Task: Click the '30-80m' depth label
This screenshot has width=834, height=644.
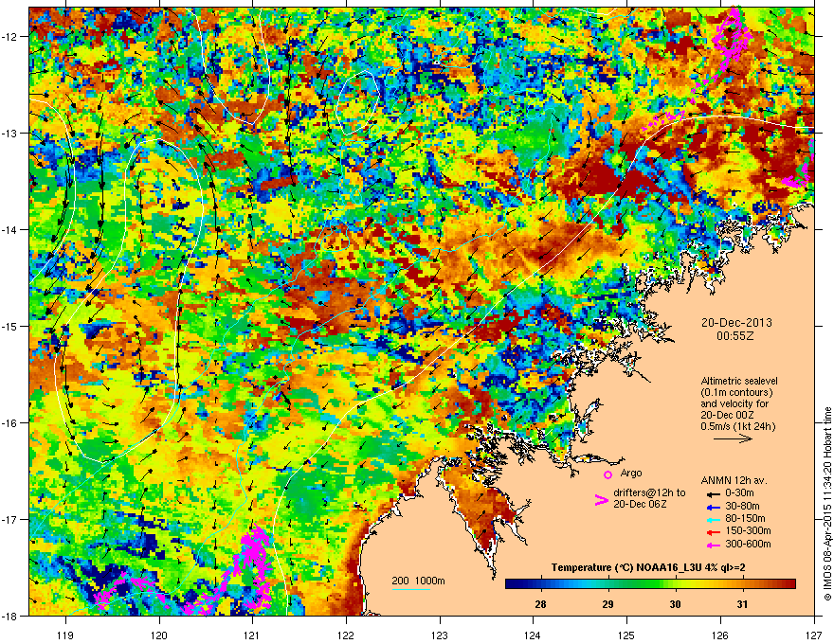Action: (x=742, y=506)
